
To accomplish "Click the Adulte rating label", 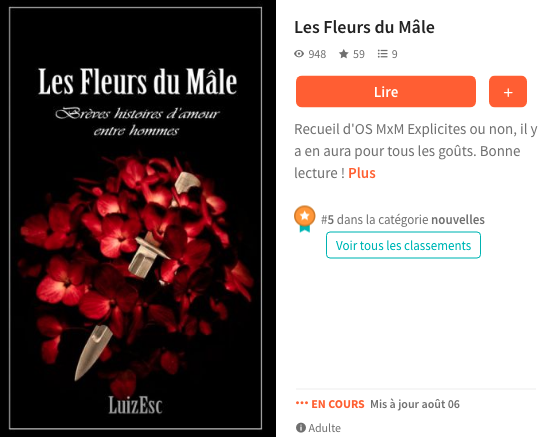I will [x=324, y=428].
